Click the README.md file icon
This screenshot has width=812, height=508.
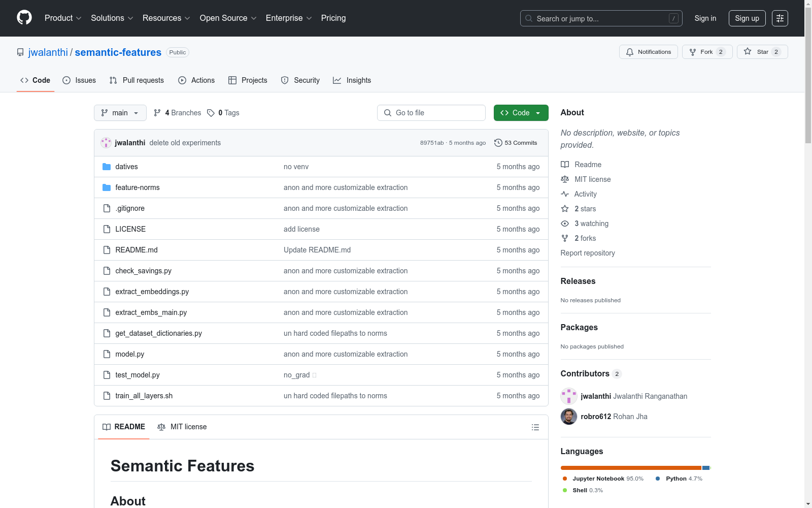click(107, 250)
